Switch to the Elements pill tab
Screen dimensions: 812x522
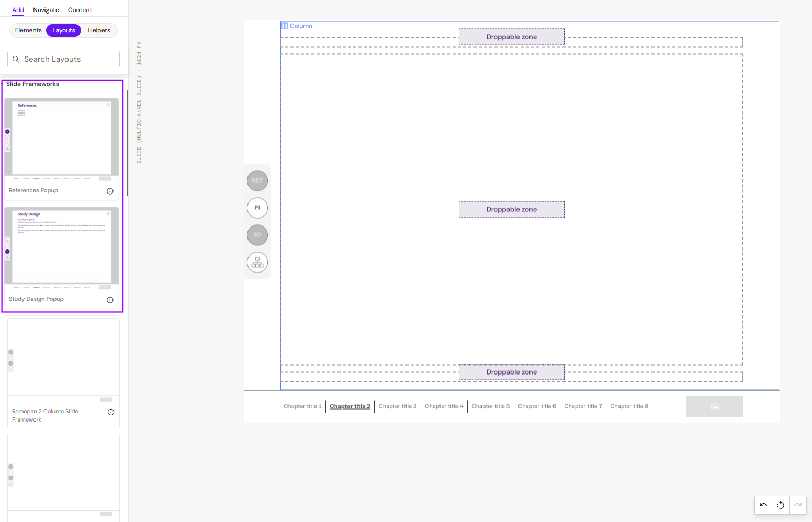tap(28, 30)
